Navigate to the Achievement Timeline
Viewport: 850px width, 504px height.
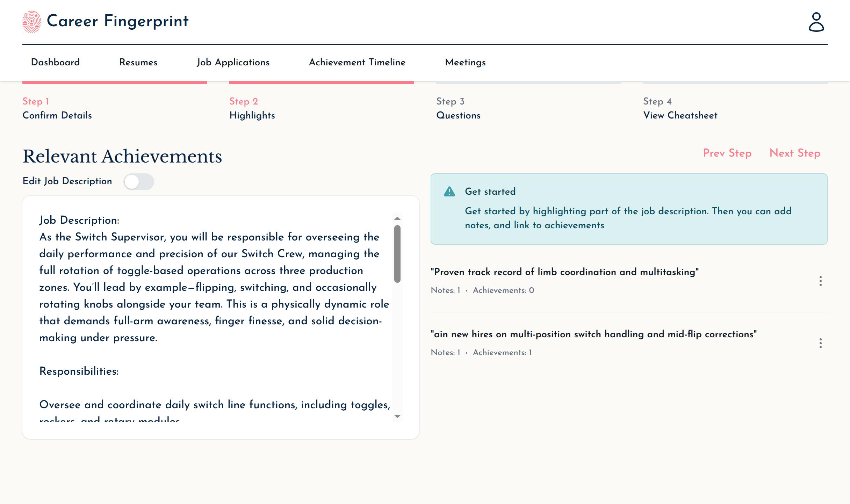click(357, 62)
